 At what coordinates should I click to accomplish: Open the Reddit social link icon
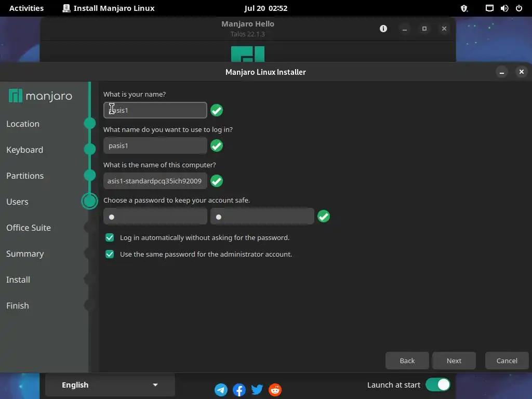pos(275,390)
